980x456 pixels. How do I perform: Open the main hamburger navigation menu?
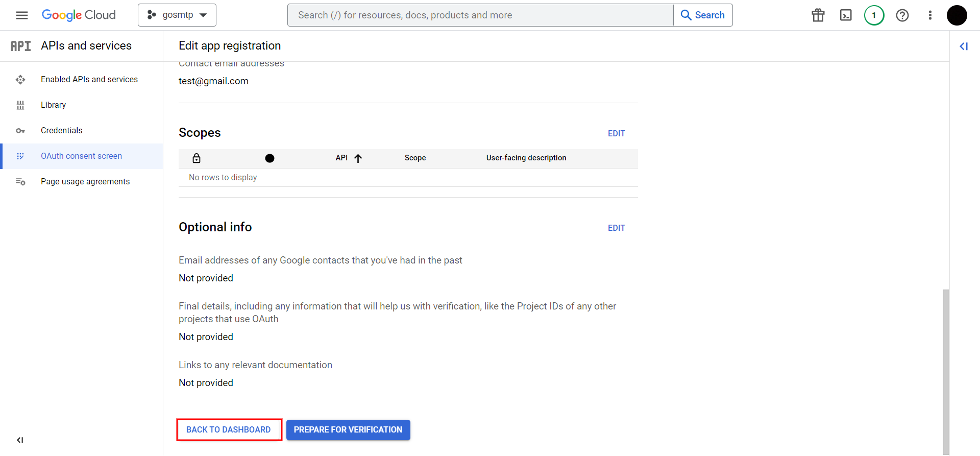point(22,15)
